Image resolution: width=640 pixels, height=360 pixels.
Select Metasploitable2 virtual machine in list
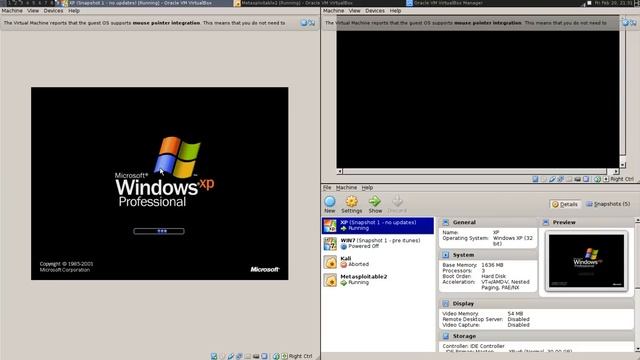[378, 280]
